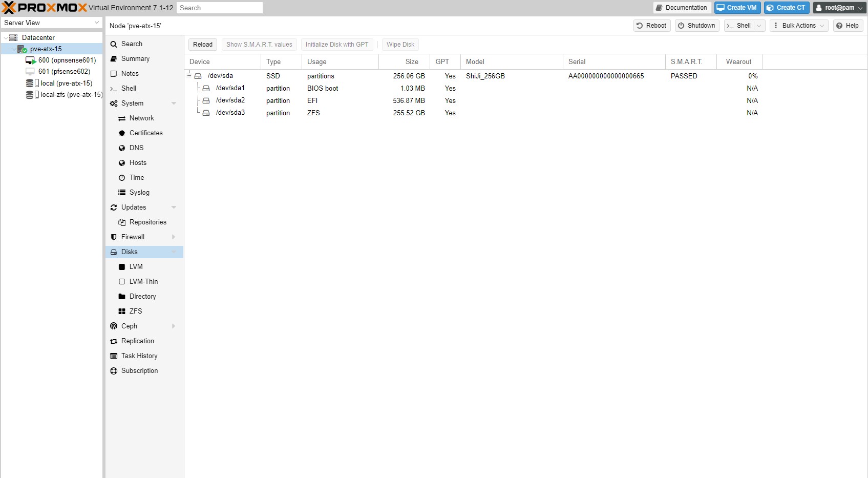Click the pve-atx-15 node icon
The image size is (868, 478).
coord(22,49)
